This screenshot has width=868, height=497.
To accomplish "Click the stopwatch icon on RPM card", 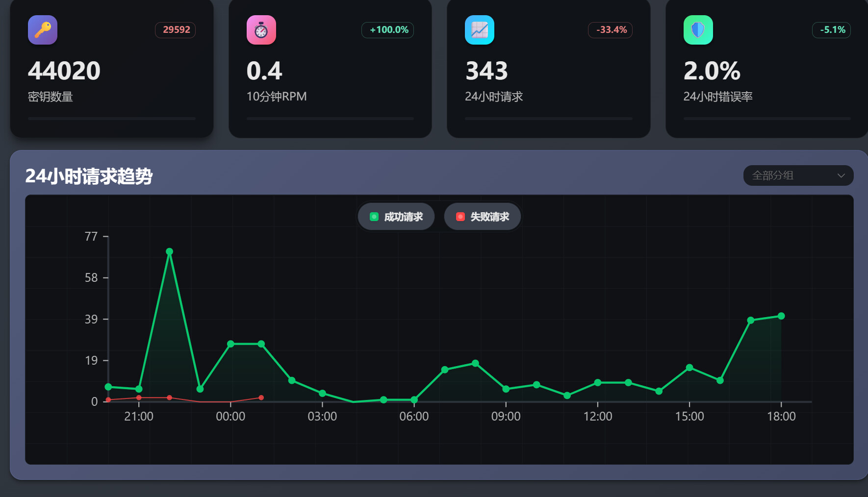I will (x=261, y=30).
